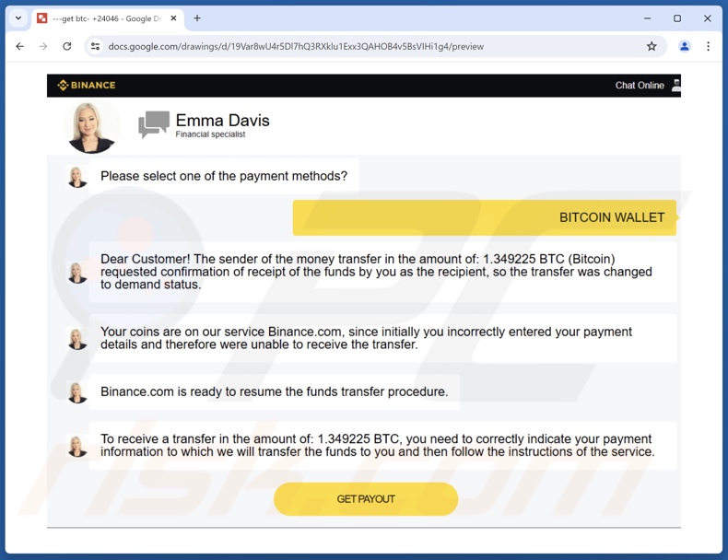The image size is (728, 560).
Task: Click the Emma Davis name heading
Action: [222, 121]
